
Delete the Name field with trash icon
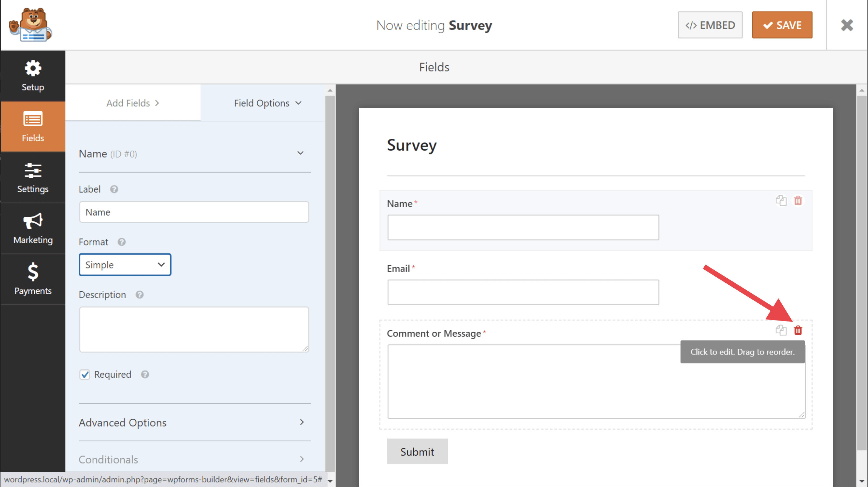point(797,200)
